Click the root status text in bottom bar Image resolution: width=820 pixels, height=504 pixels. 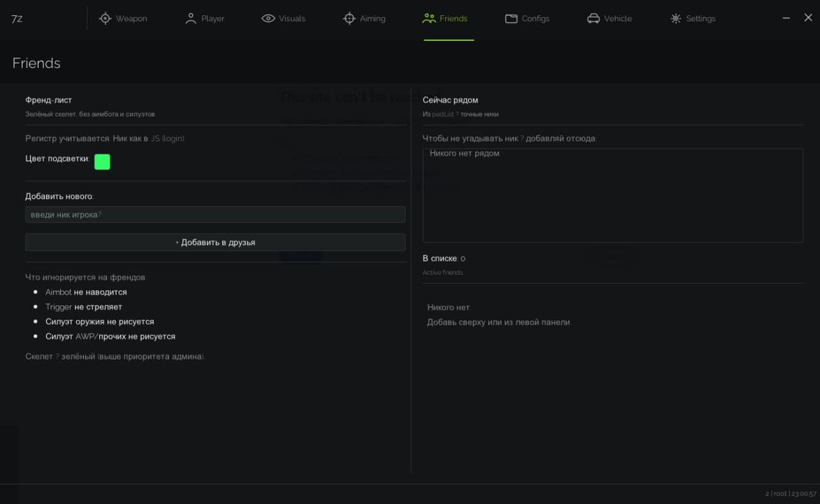780,494
